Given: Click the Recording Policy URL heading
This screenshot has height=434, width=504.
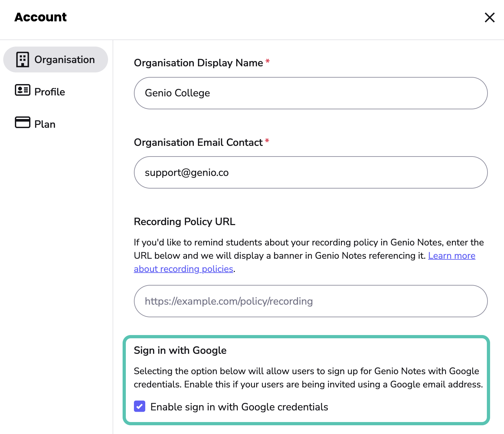Looking at the screenshot, I should click(184, 222).
